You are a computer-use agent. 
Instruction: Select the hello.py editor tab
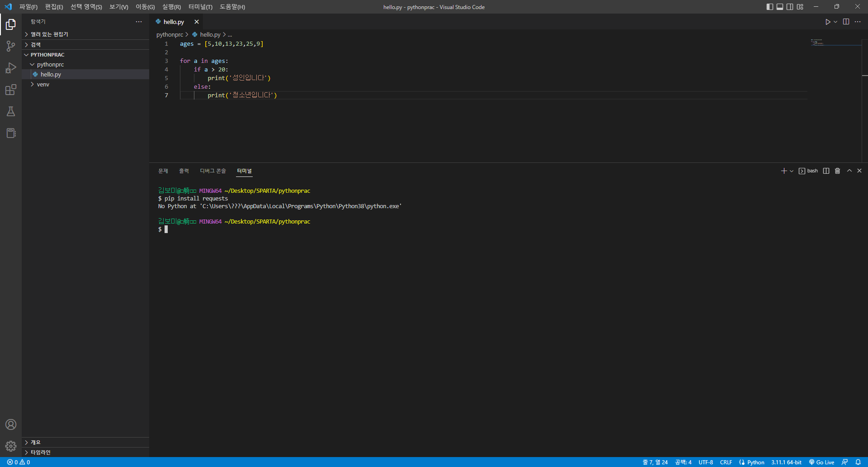coord(174,22)
